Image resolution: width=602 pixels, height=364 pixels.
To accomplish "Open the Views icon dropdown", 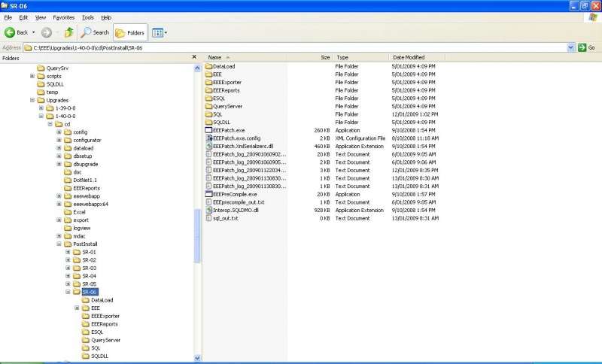I will [158, 32].
